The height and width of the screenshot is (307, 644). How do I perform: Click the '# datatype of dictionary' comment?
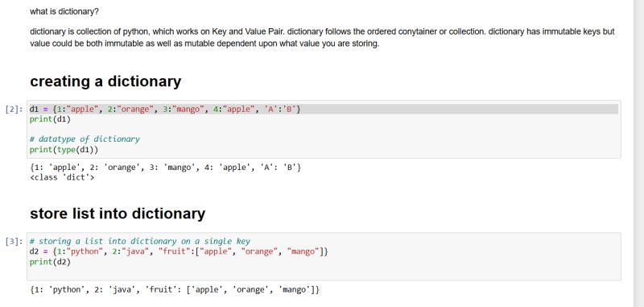85,139
